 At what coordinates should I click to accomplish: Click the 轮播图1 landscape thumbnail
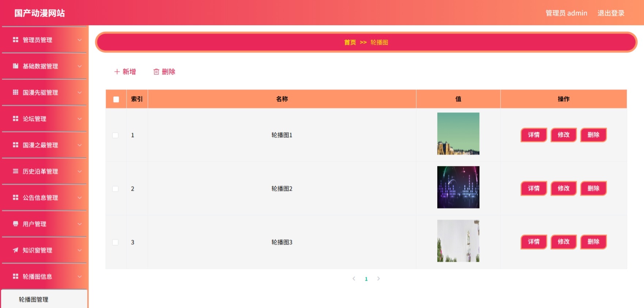(458, 134)
